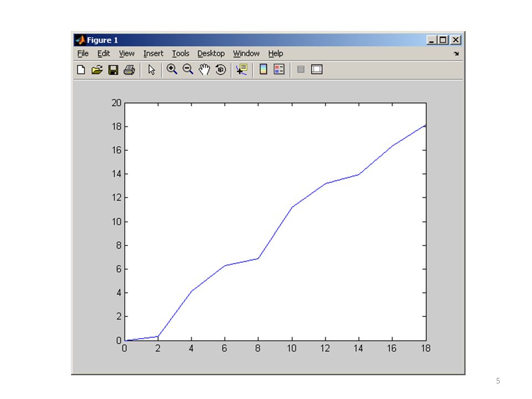
Task: Click the x-axis tick label 6
Action: (224, 349)
